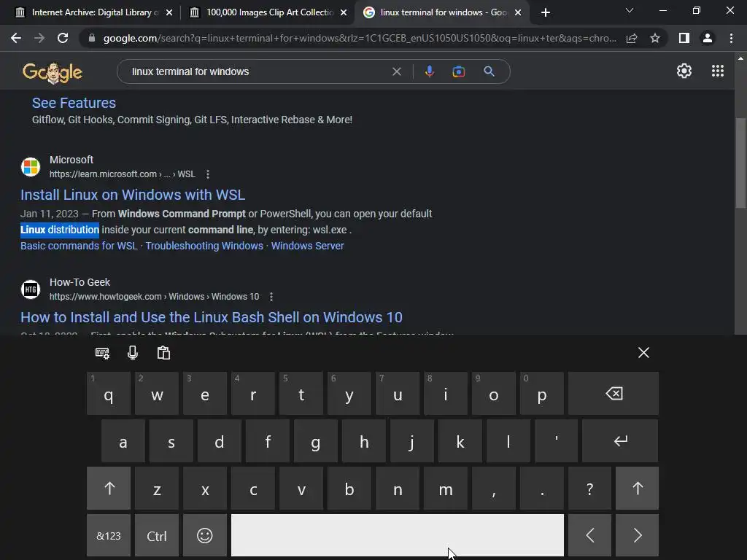This screenshot has width=747, height=560.
Task: Tap the p key
Action: click(x=542, y=393)
